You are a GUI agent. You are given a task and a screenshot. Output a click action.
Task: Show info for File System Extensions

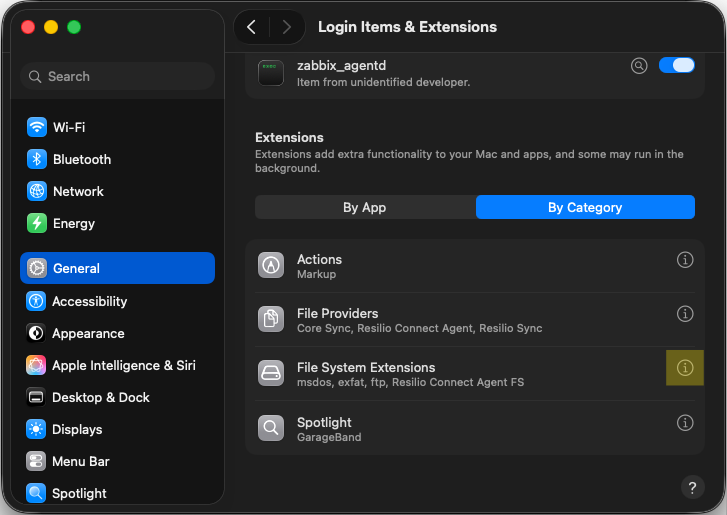click(x=685, y=368)
